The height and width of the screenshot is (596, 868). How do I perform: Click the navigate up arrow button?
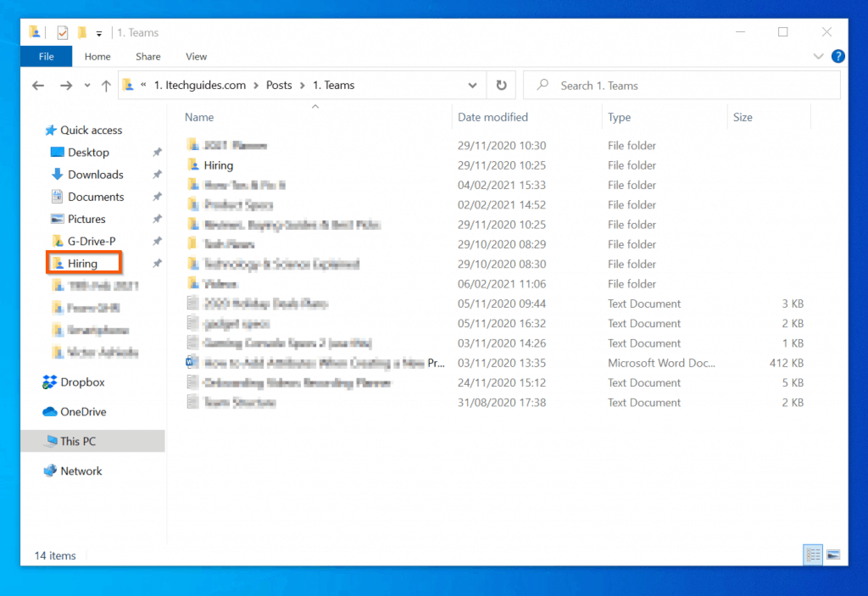point(106,84)
